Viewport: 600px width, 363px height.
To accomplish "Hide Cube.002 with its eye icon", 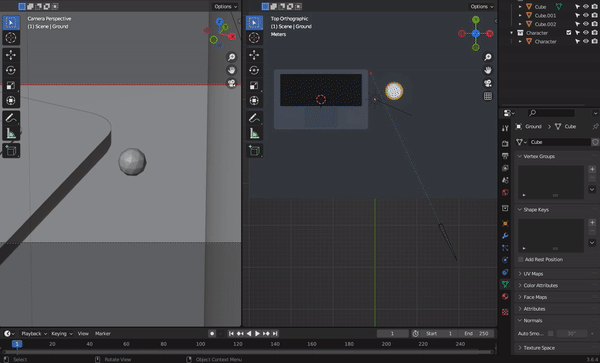I will [x=586, y=24].
